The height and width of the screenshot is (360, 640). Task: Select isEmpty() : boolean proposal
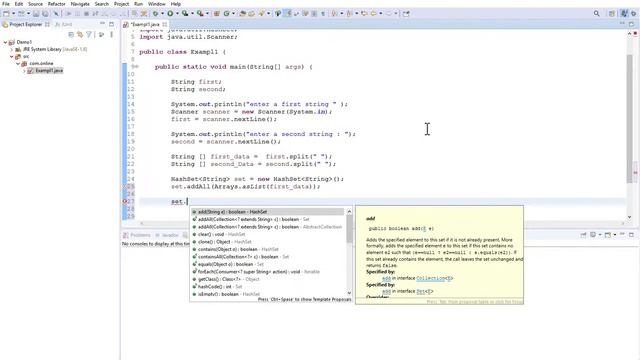(267, 293)
